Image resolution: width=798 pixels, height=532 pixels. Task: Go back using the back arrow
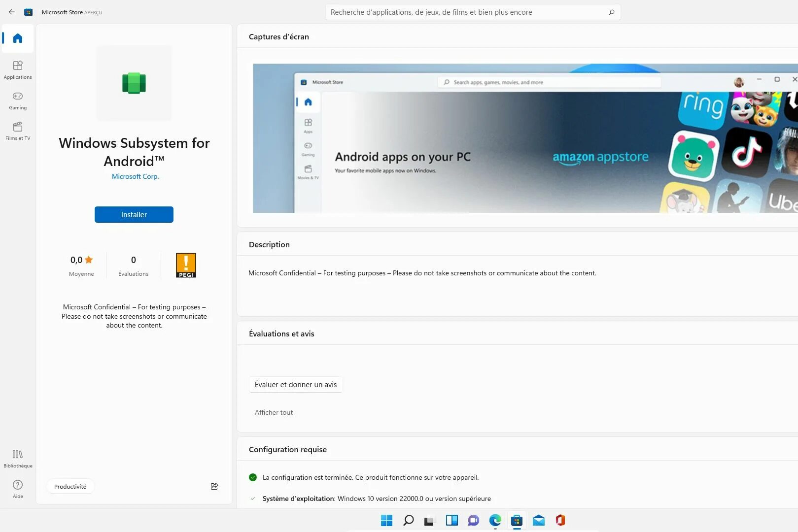(x=11, y=12)
